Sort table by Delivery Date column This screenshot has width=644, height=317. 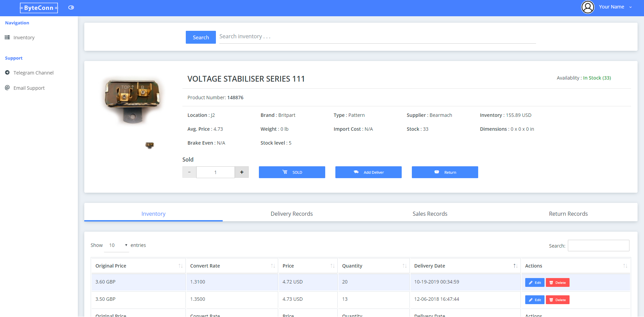point(465,266)
